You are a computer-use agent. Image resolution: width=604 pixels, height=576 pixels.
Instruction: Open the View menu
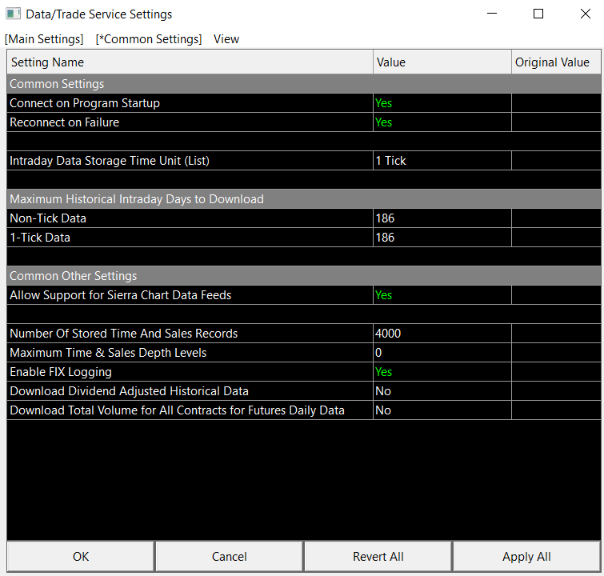[226, 39]
